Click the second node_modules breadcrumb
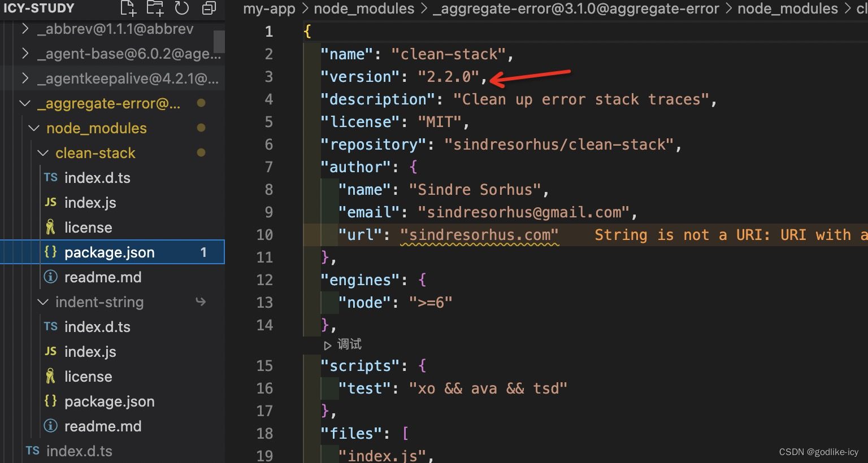The width and height of the screenshot is (868, 463). (x=788, y=8)
